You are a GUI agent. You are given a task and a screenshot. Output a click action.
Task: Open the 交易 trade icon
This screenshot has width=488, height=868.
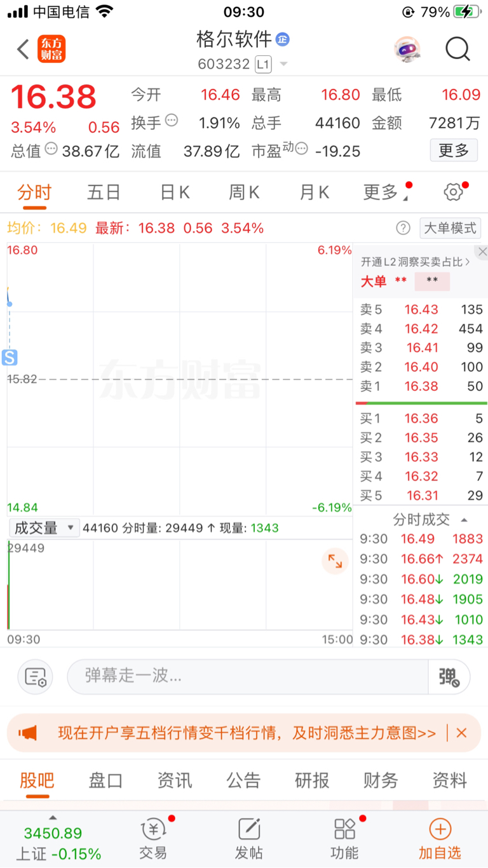(x=153, y=839)
